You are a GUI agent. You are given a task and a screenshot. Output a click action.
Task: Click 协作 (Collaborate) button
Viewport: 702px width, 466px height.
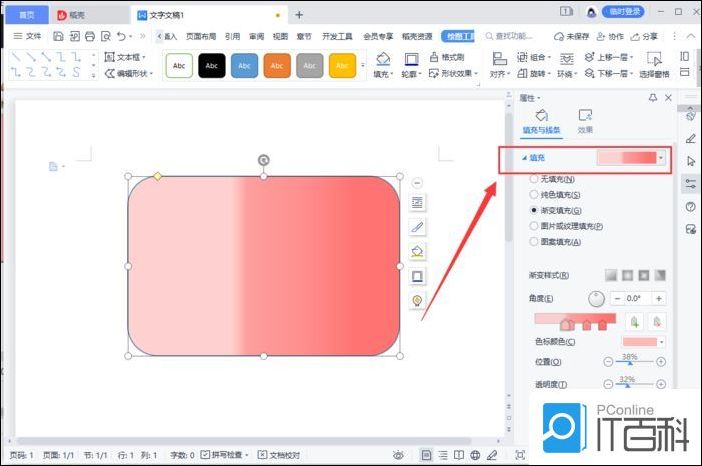pos(610,36)
